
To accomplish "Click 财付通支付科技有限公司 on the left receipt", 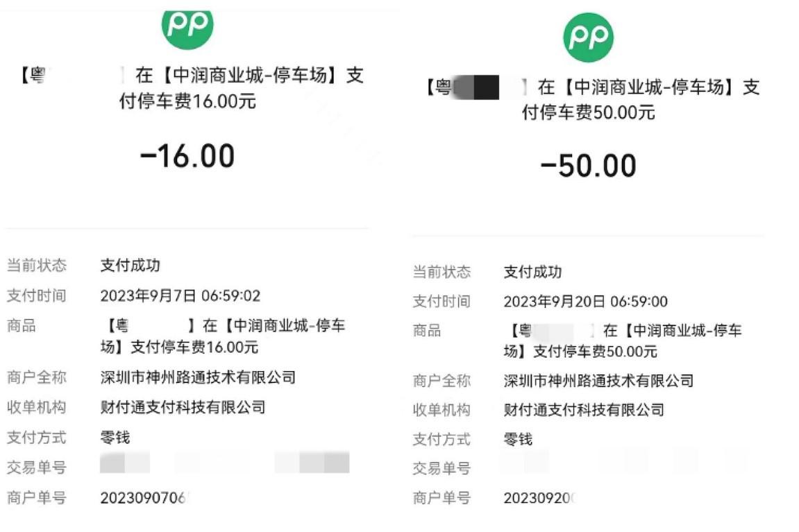I will (x=183, y=407).
